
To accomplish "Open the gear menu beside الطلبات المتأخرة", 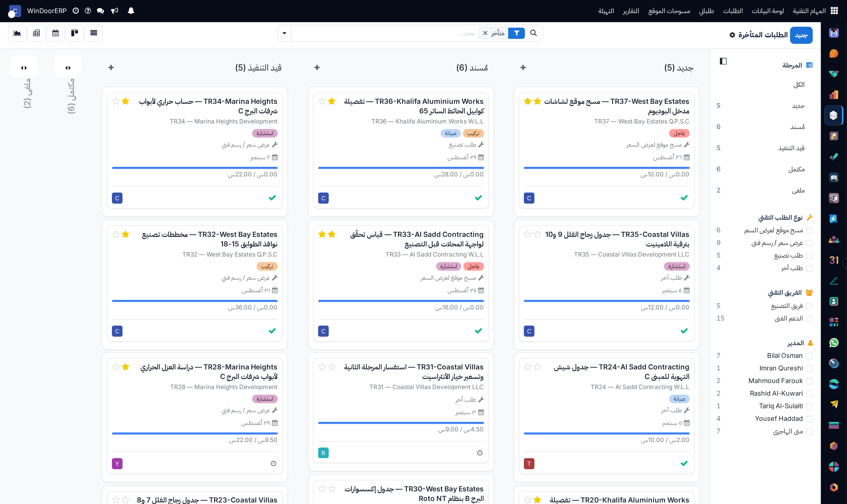I will click(732, 35).
